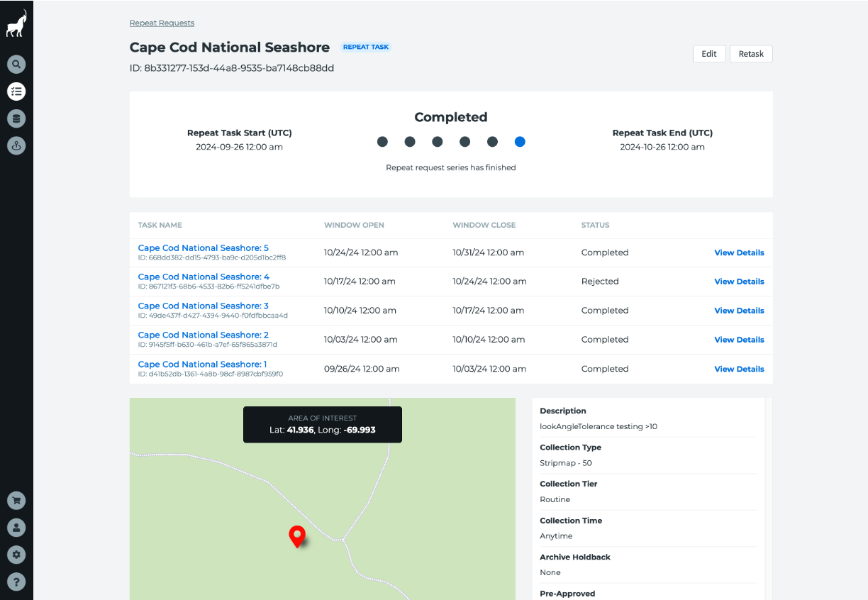Select the first progress dot
The height and width of the screenshot is (600, 868).
(x=382, y=142)
